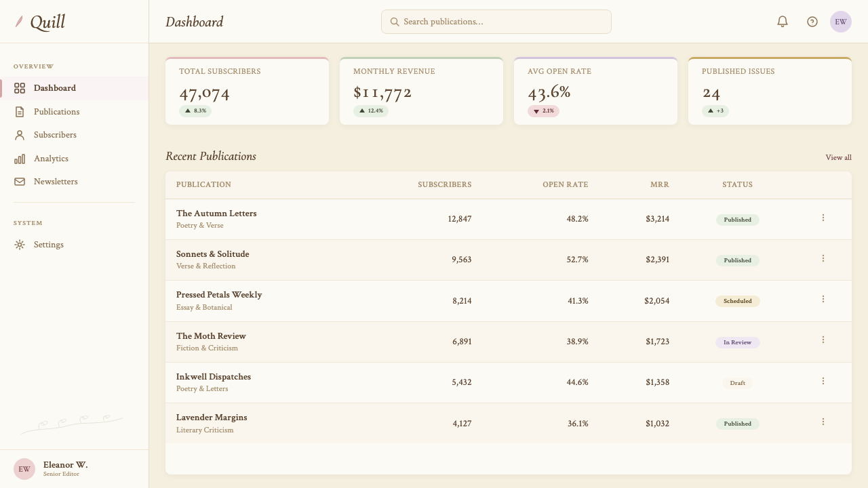The width and height of the screenshot is (868, 488).
Task: Sort by Publication column header
Action: pos(203,184)
